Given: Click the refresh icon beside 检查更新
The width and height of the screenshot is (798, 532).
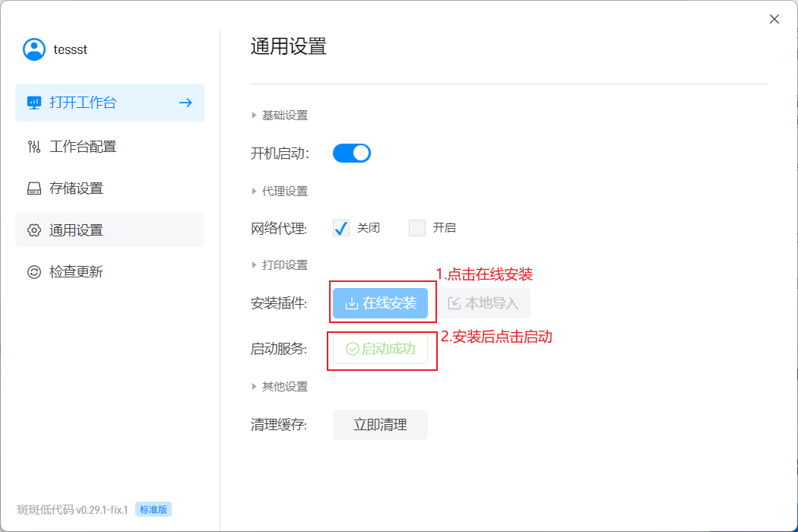Looking at the screenshot, I should (x=34, y=272).
